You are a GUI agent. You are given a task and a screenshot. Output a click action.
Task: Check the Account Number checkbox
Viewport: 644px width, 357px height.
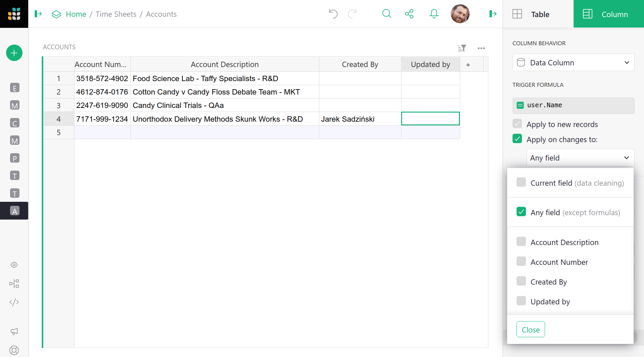(x=521, y=261)
